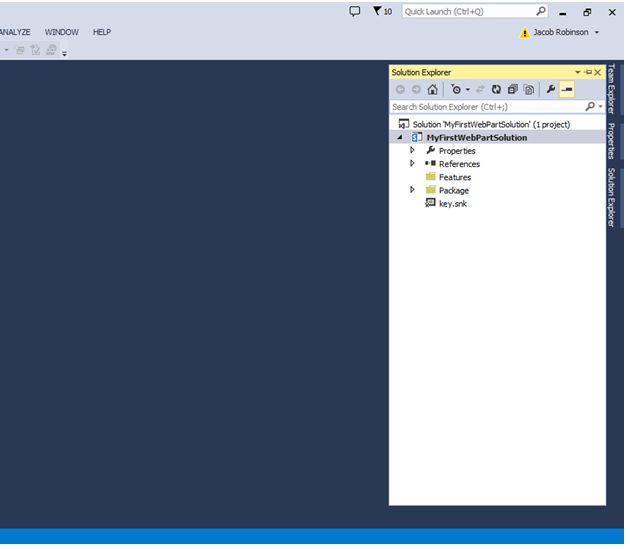Image resolution: width=630 pixels, height=549 pixels.
Task: Toggle the Show All Files icon
Action: 529,89
